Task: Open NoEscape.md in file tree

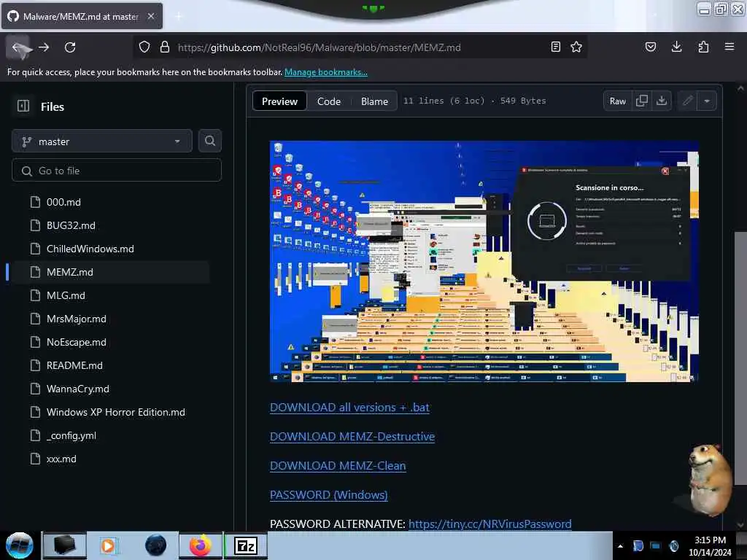Action: (76, 342)
